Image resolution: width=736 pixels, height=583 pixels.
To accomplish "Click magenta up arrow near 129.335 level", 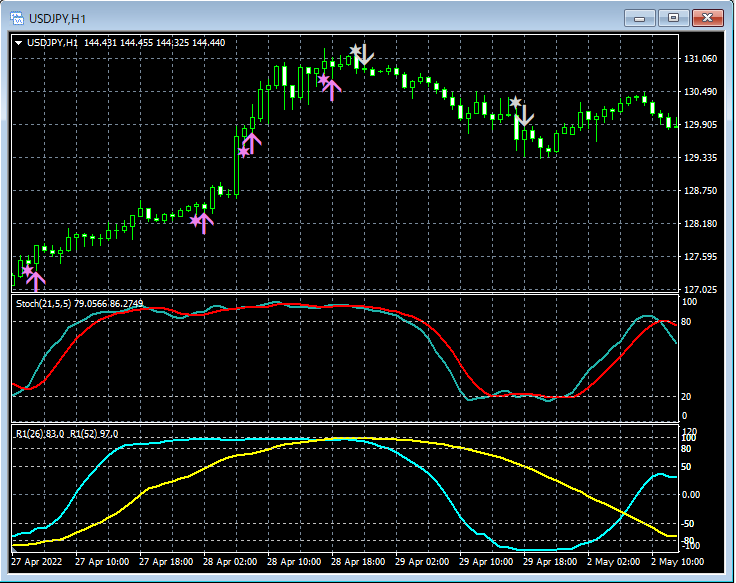I will pyautogui.click(x=251, y=144).
